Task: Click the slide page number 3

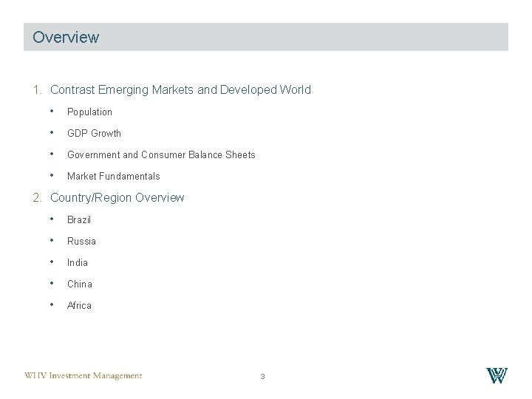Action: pyautogui.click(x=262, y=377)
